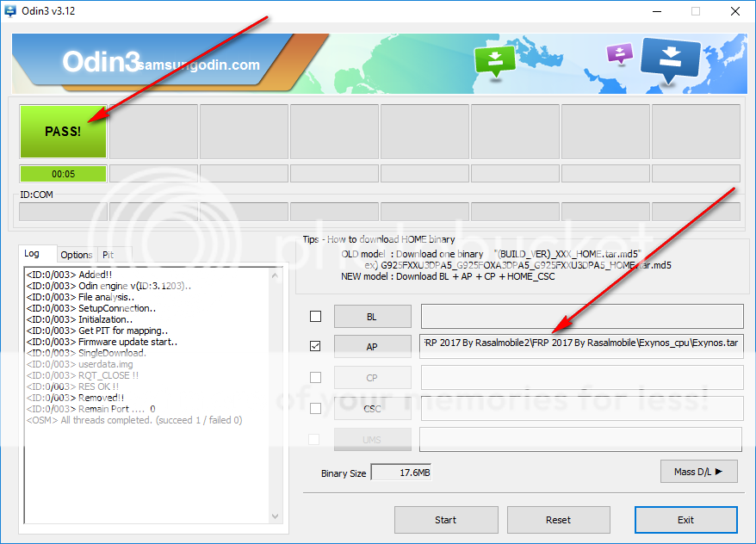Click the 00:05 progress bar

(63, 174)
